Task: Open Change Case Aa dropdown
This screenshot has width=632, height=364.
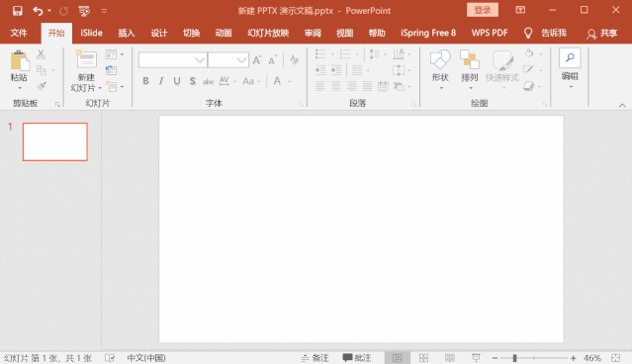Action: 251,81
